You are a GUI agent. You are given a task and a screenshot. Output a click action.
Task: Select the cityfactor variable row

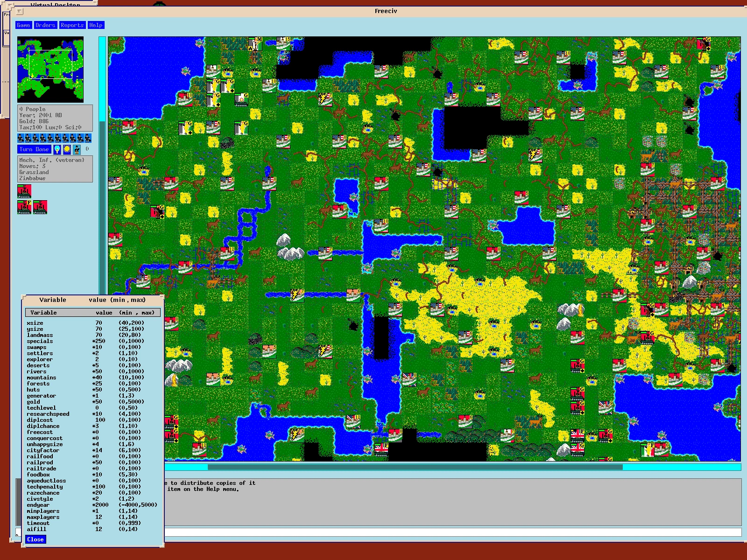click(92, 450)
